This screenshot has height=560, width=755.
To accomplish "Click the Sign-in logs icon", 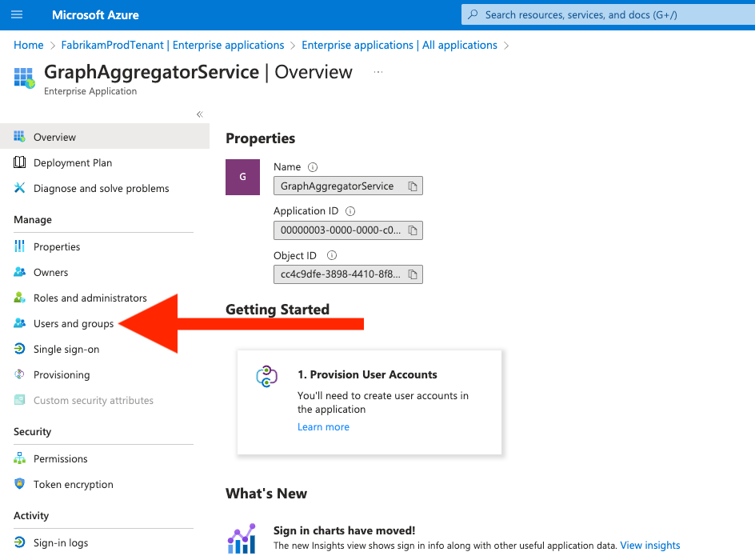I will (x=19, y=542).
